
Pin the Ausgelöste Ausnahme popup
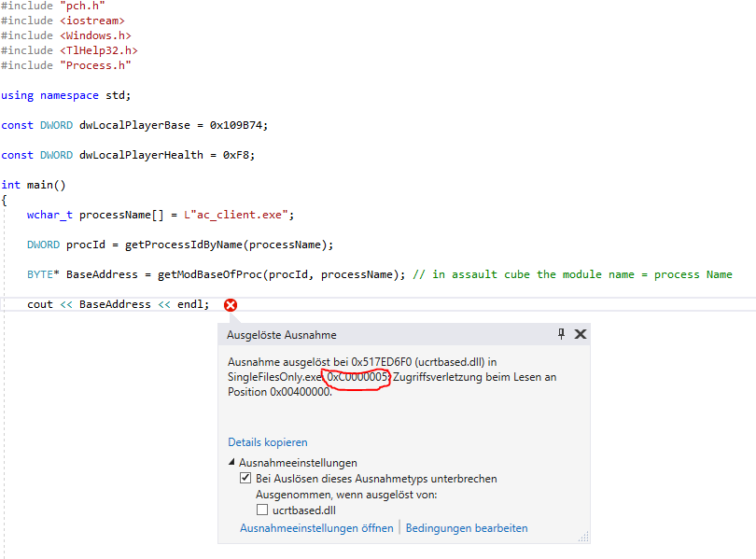click(x=560, y=333)
